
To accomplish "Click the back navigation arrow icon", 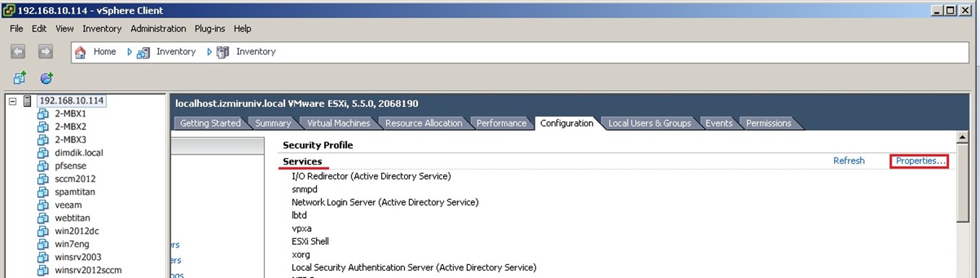I will [x=18, y=52].
